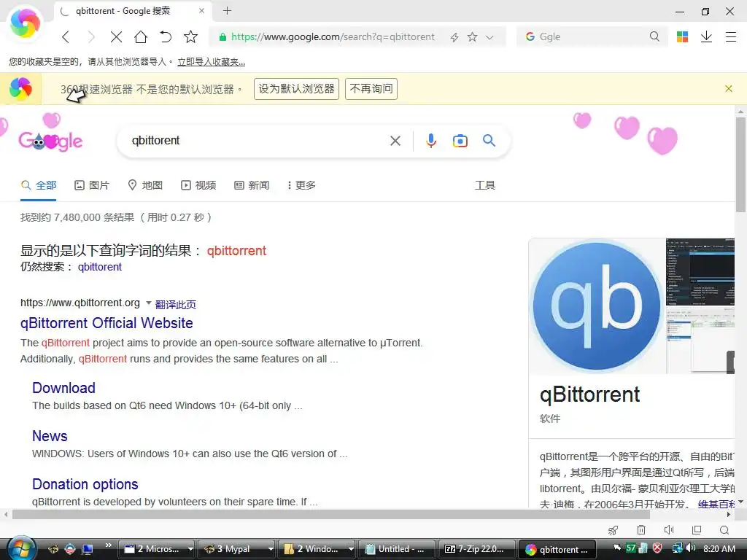Viewport: 747px width, 560px height.
Task: Go back to the previous page
Action: point(66,36)
